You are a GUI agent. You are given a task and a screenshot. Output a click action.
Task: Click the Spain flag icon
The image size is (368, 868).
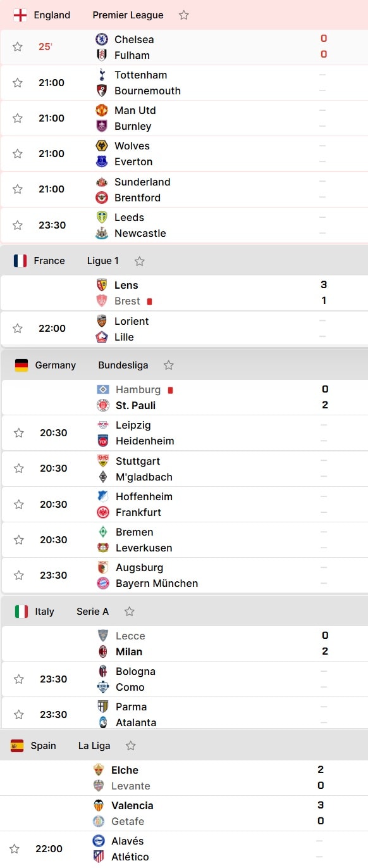click(17, 746)
